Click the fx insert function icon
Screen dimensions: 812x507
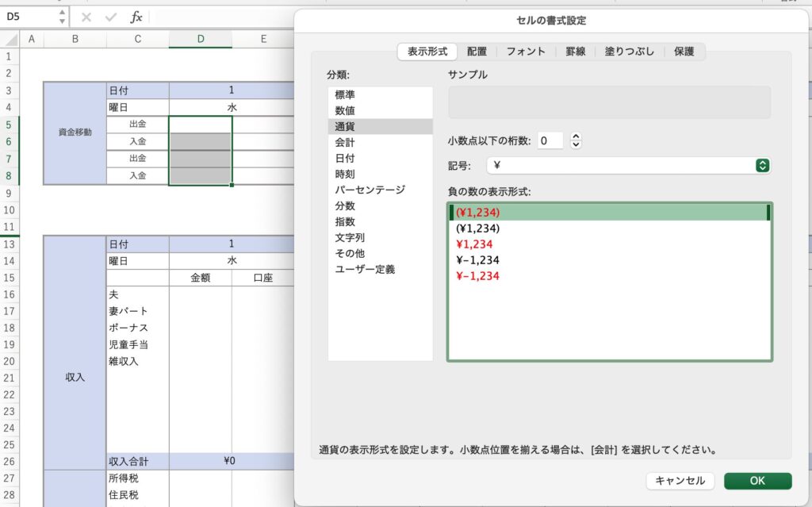tap(136, 17)
